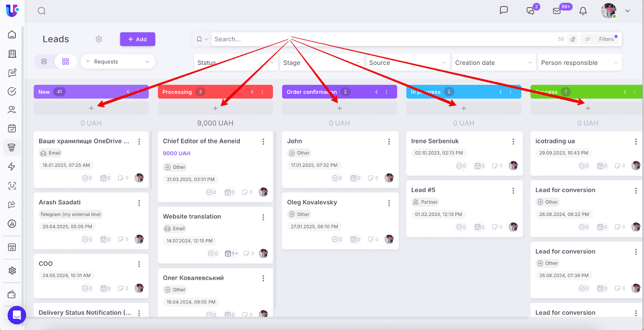
Task: Focus the Search input field
Action: pyautogui.click(x=382, y=39)
